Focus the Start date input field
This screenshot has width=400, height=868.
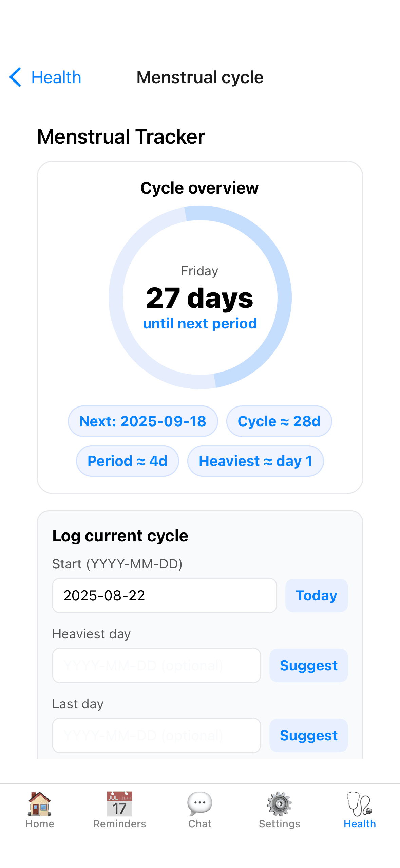164,595
